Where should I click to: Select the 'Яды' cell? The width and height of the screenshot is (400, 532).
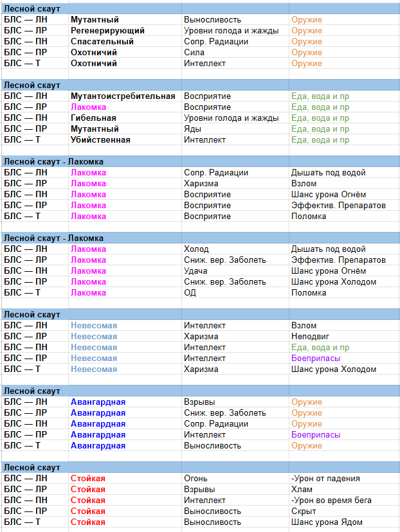(235, 129)
